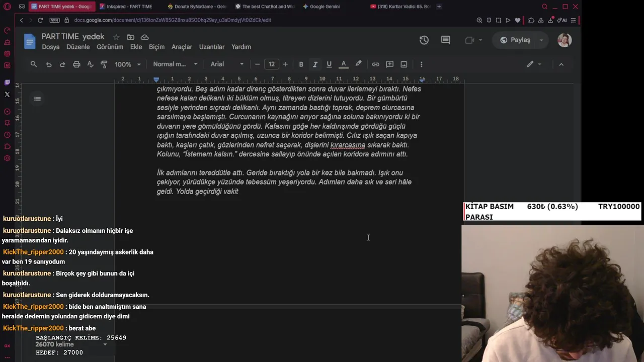644x362 pixels.
Task: Switch to the Kurtlar Vadisi YouTube tab
Action: pos(400,7)
